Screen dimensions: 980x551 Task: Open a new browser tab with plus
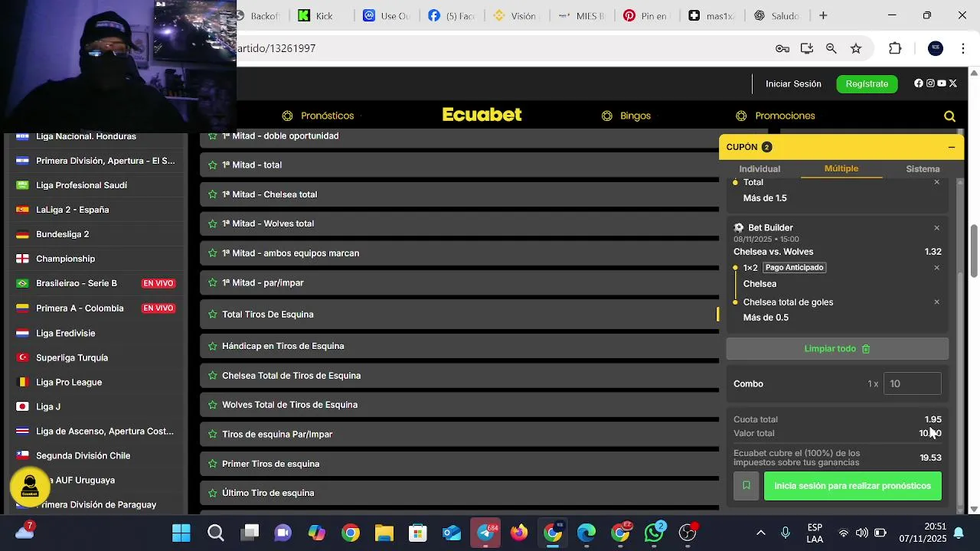point(823,15)
